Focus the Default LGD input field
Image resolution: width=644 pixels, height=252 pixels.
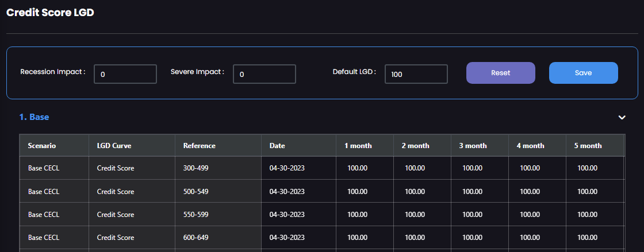(x=416, y=74)
